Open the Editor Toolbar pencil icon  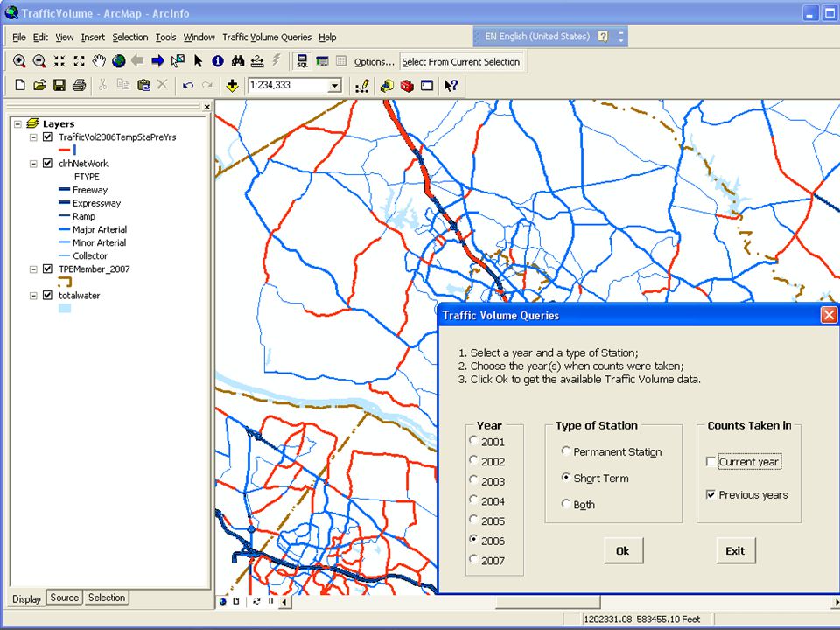coord(362,85)
